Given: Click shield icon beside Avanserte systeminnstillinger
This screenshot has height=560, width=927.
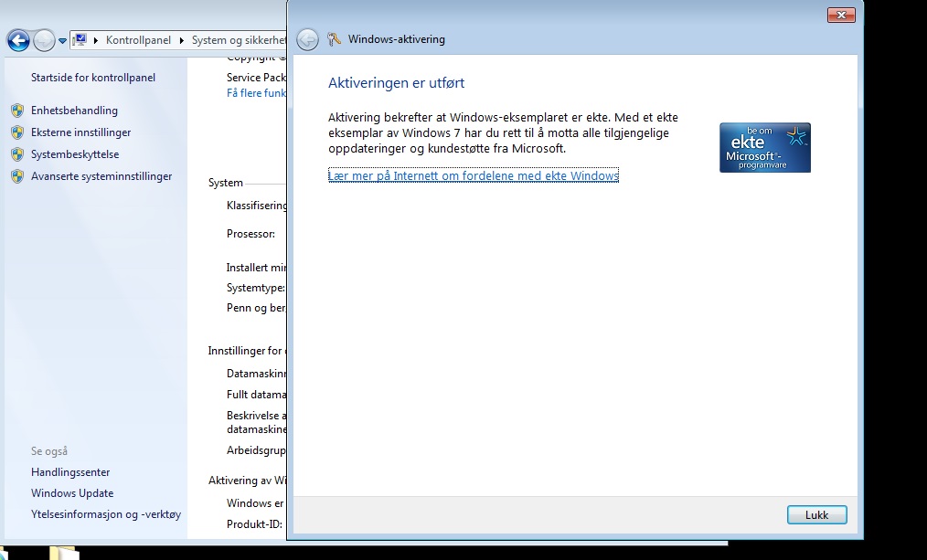Looking at the screenshot, I should point(17,176).
